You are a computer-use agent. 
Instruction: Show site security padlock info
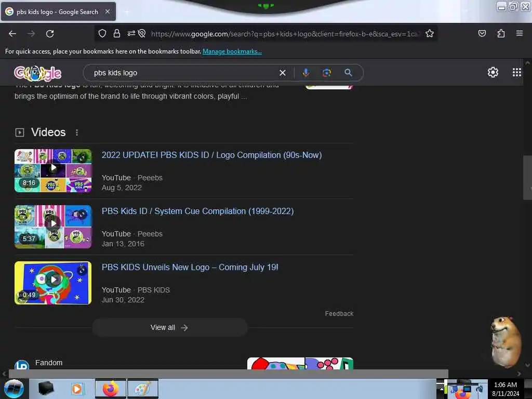117,33
